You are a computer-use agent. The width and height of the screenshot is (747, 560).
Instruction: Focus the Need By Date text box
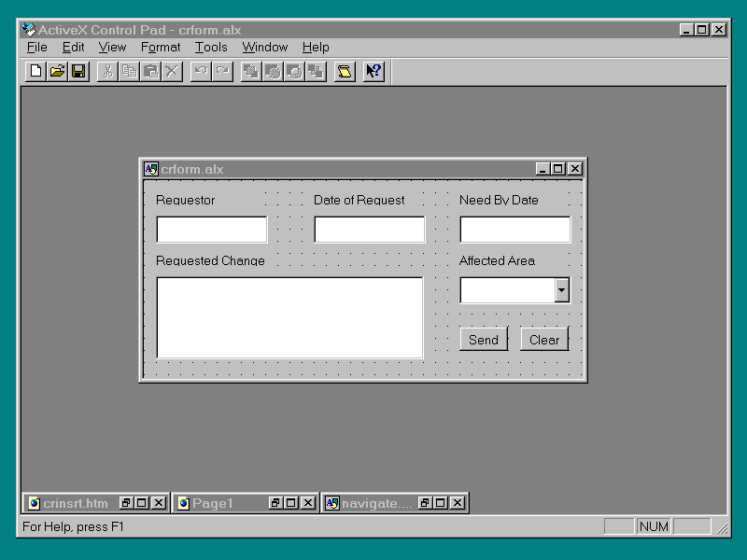coord(515,230)
